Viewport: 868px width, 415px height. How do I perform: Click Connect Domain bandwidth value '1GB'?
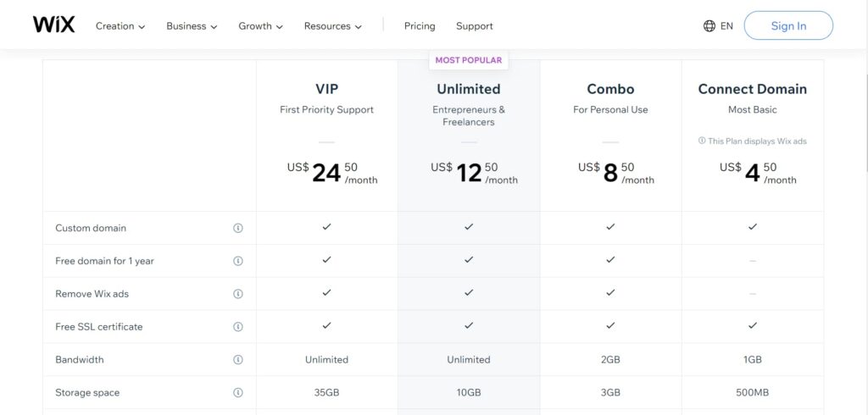click(x=753, y=360)
